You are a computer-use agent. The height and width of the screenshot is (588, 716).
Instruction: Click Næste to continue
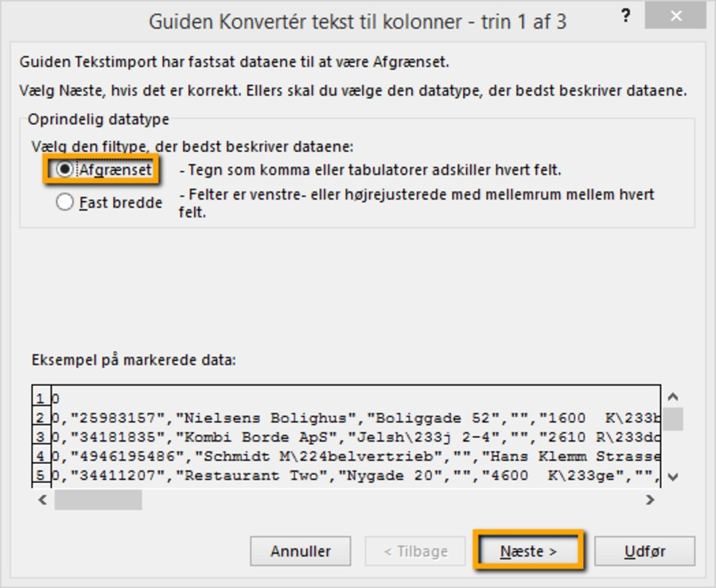(529, 551)
